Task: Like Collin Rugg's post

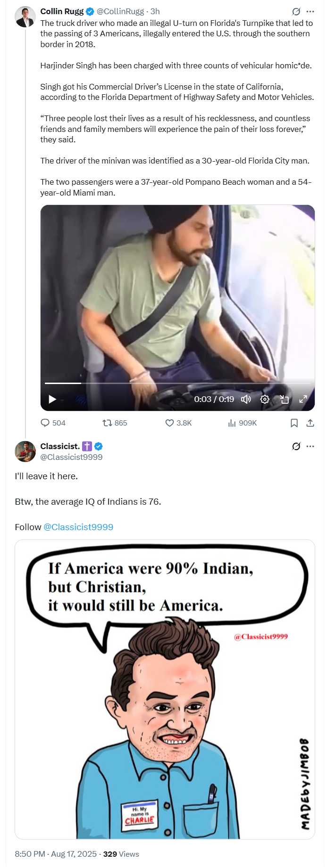Action: tap(169, 423)
